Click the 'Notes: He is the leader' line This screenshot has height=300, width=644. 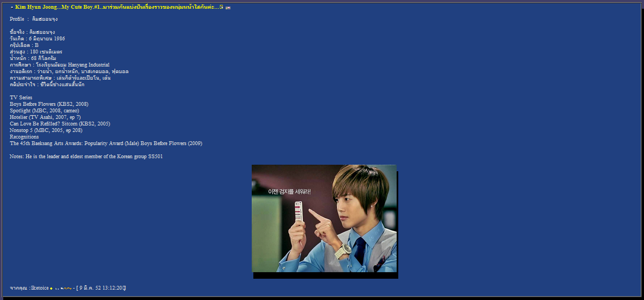(x=86, y=157)
